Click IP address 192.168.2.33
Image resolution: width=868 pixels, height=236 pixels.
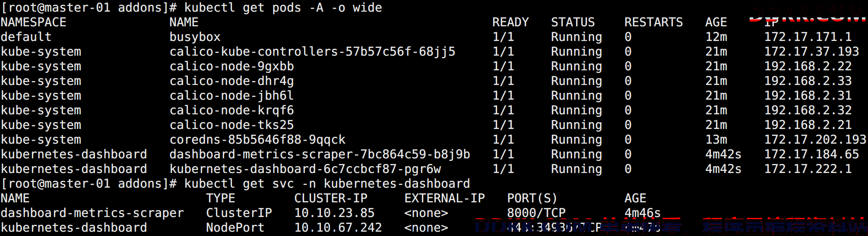pos(808,81)
